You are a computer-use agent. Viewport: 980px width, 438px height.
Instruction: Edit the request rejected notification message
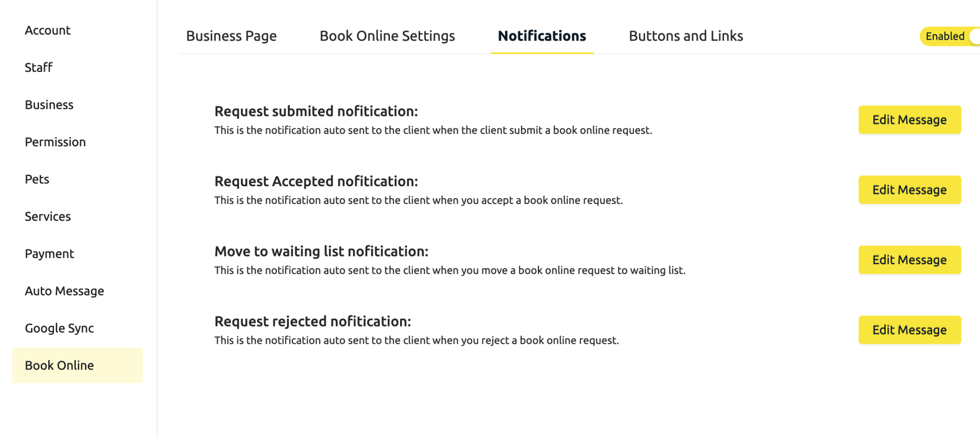pos(910,329)
